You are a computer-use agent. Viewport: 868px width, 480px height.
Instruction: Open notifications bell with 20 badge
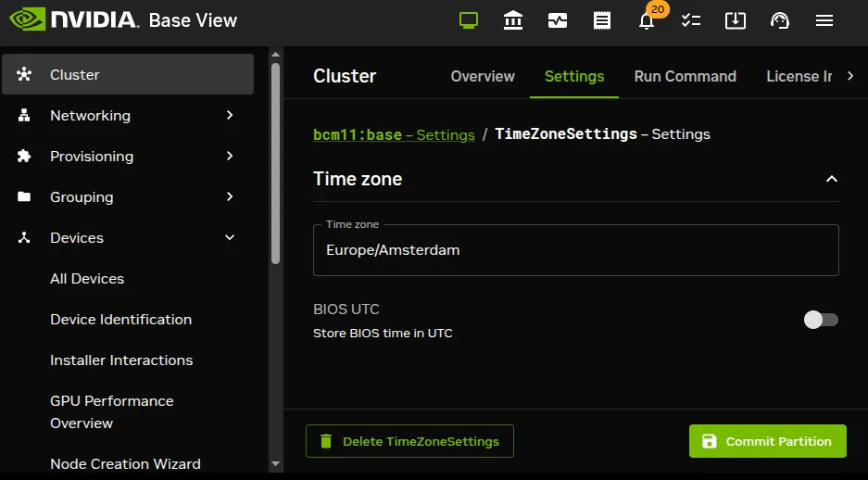[647, 21]
